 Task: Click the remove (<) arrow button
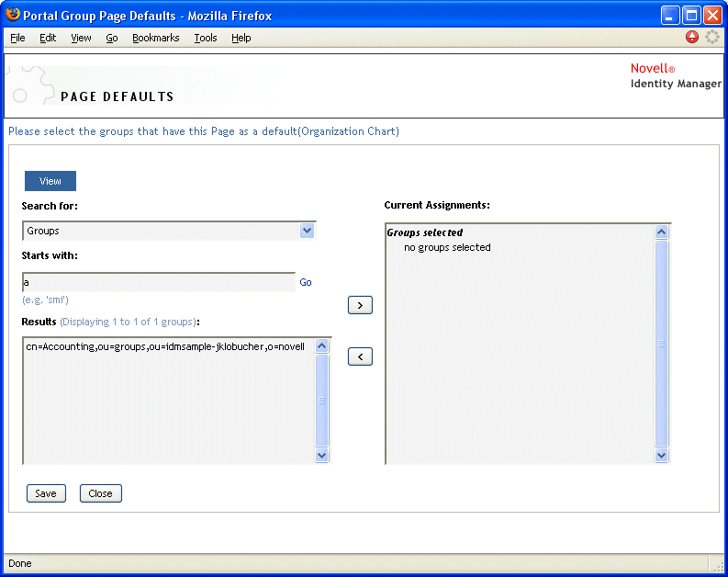pos(360,356)
